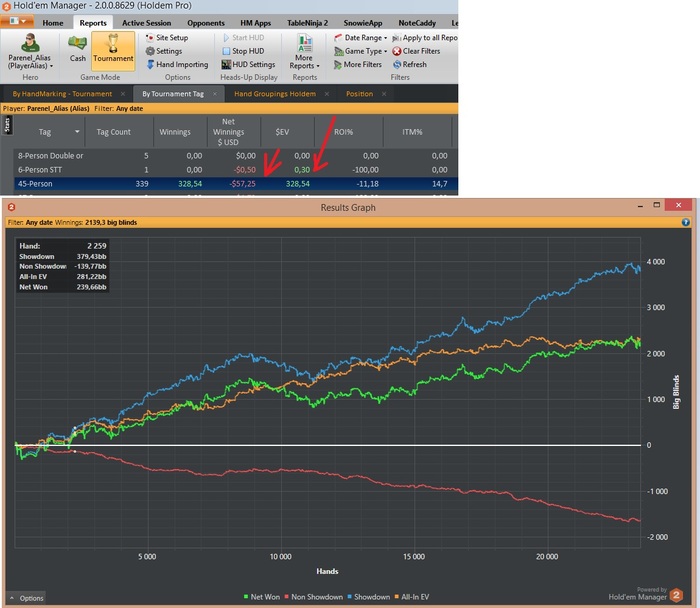
Task: Select the 45-Person tag row
Action: [x=235, y=183]
